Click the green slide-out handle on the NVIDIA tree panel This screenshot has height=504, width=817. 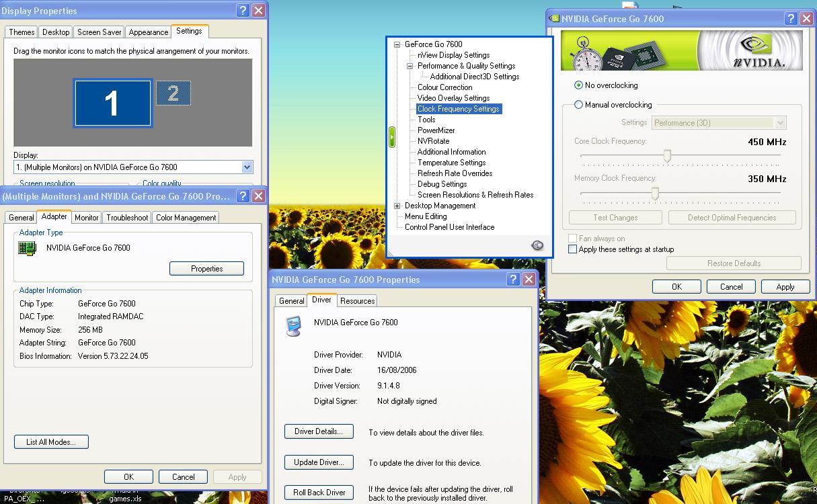click(391, 137)
